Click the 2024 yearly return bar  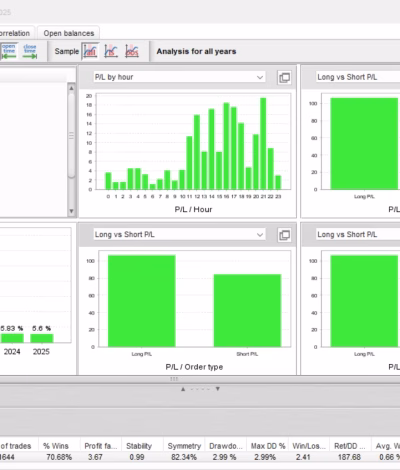click(x=12, y=338)
